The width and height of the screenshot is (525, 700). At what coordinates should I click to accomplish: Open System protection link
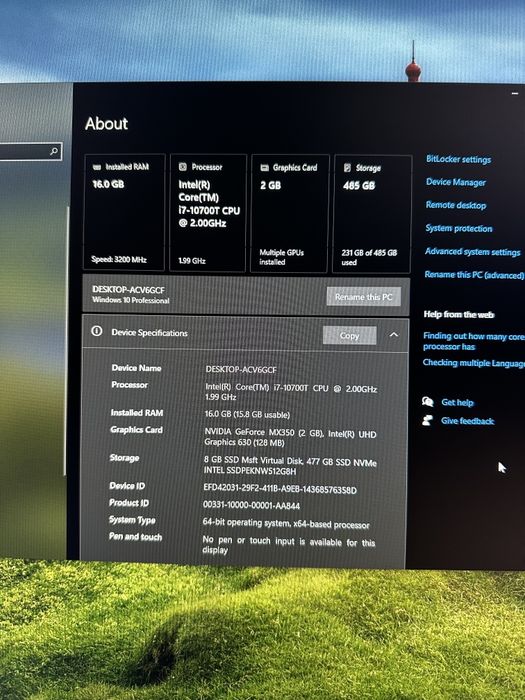458,228
